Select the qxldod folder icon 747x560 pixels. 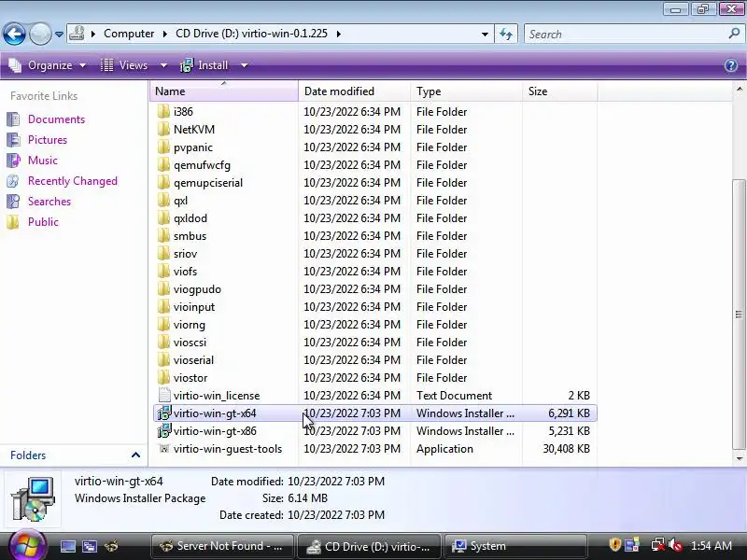(163, 218)
